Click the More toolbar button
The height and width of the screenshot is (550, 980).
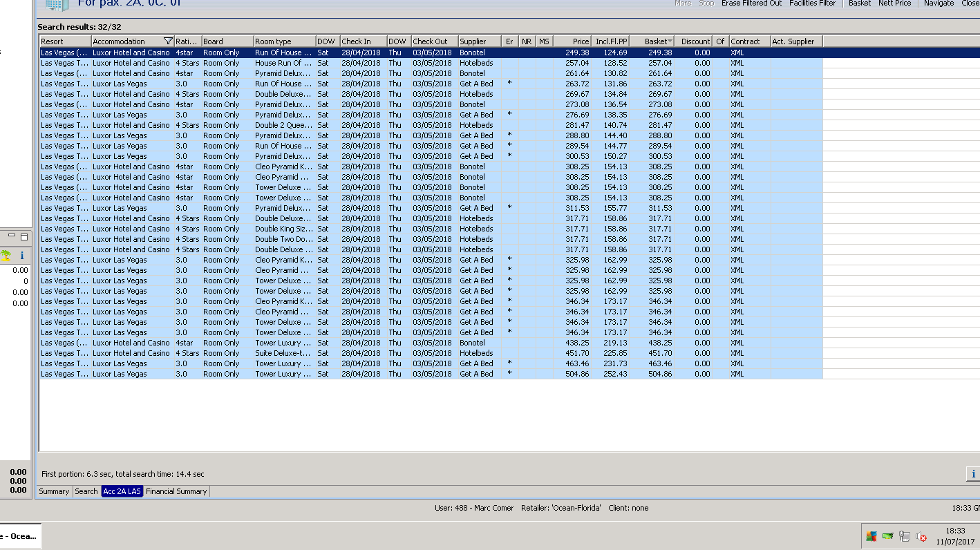click(683, 3)
